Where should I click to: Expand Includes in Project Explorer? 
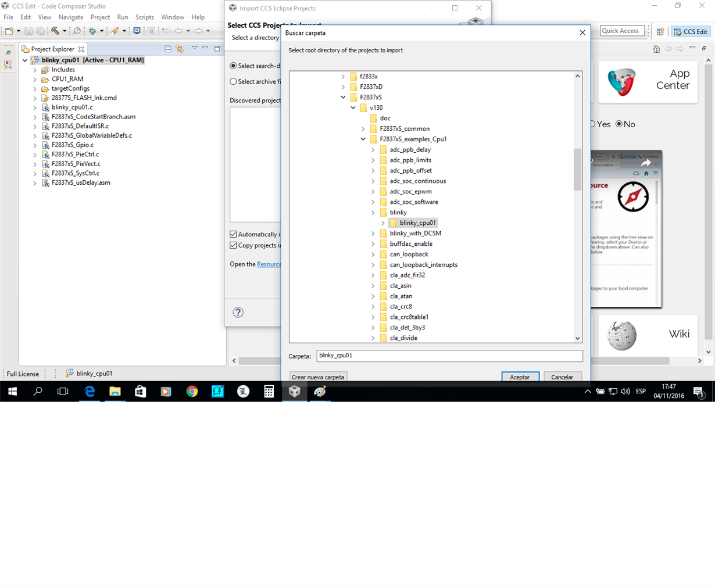tap(35, 70)
